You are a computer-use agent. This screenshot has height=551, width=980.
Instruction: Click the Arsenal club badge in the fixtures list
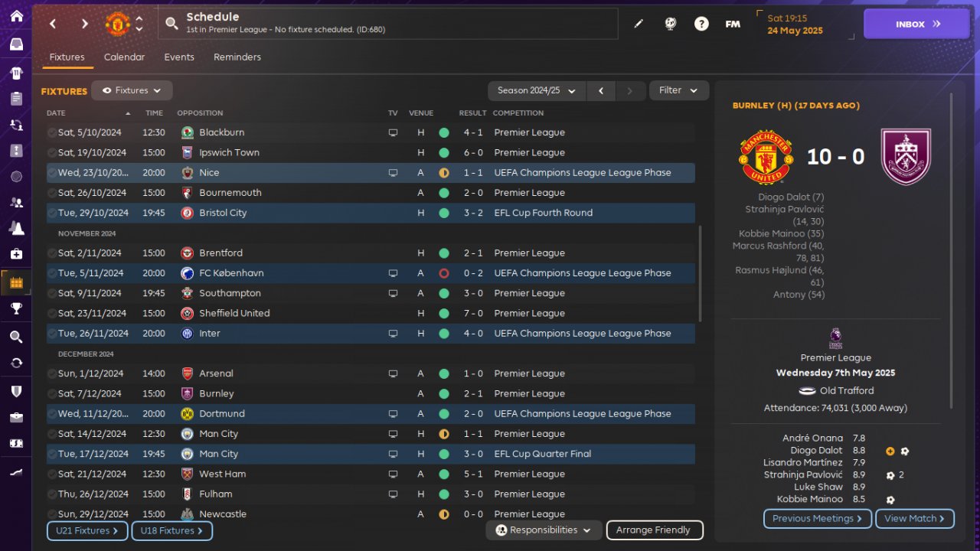pyautogui.click(x=187, y=373)
